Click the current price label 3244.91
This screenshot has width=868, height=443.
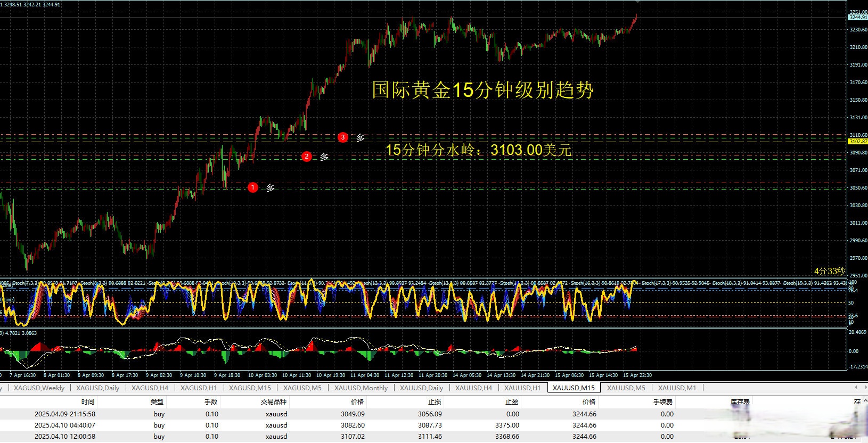(x=857, y=18)
